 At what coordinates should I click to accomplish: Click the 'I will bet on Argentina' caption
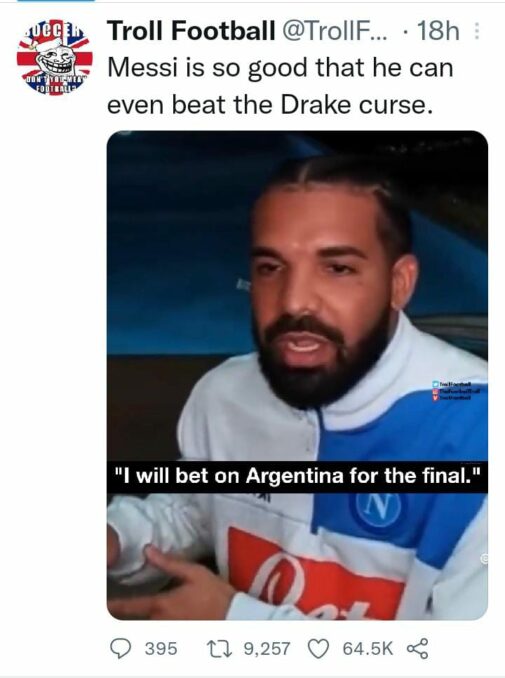(x=297, y=476)
